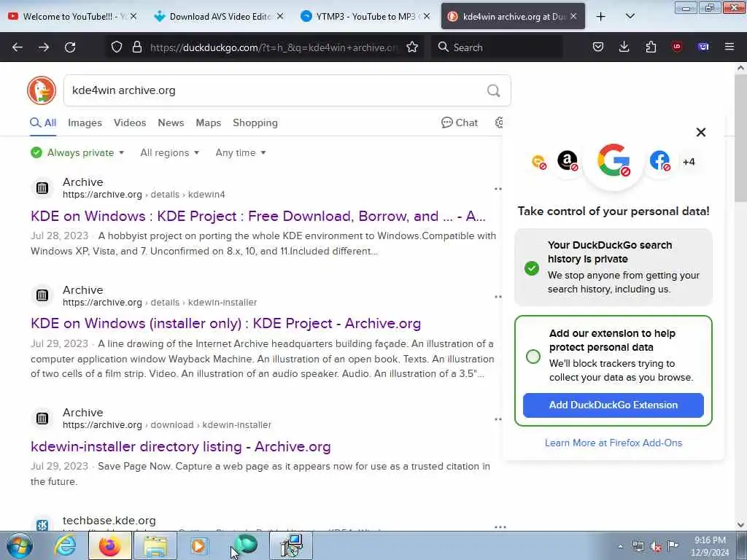Go forward with the forward arrow

44,47
